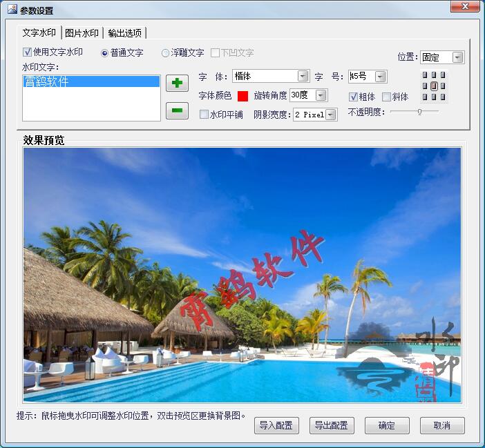Screen dimensions: 485x448
Task: Uncheck 使用文字水印 checkbox
Action: [x=27, y=52]
